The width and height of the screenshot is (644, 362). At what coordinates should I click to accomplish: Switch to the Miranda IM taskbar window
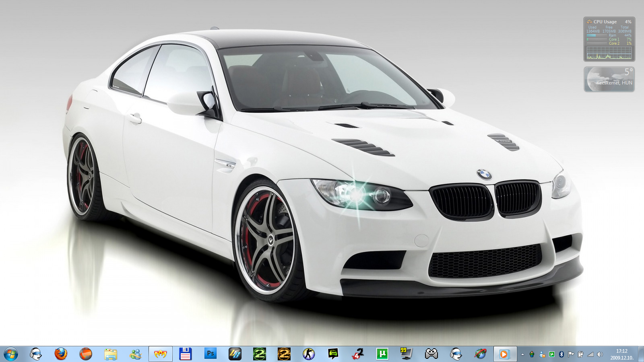161,354
